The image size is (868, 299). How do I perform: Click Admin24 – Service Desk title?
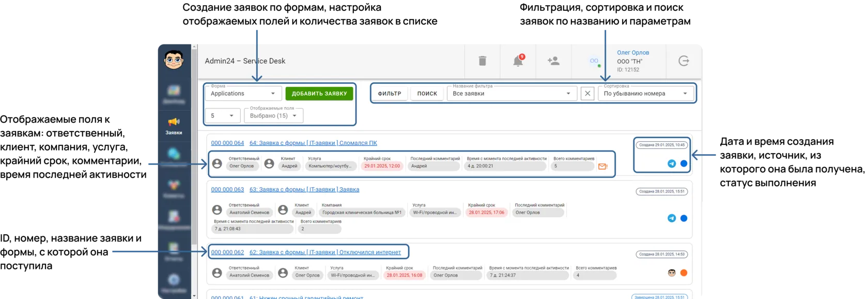pyautogui.click(x=245, y=61)
